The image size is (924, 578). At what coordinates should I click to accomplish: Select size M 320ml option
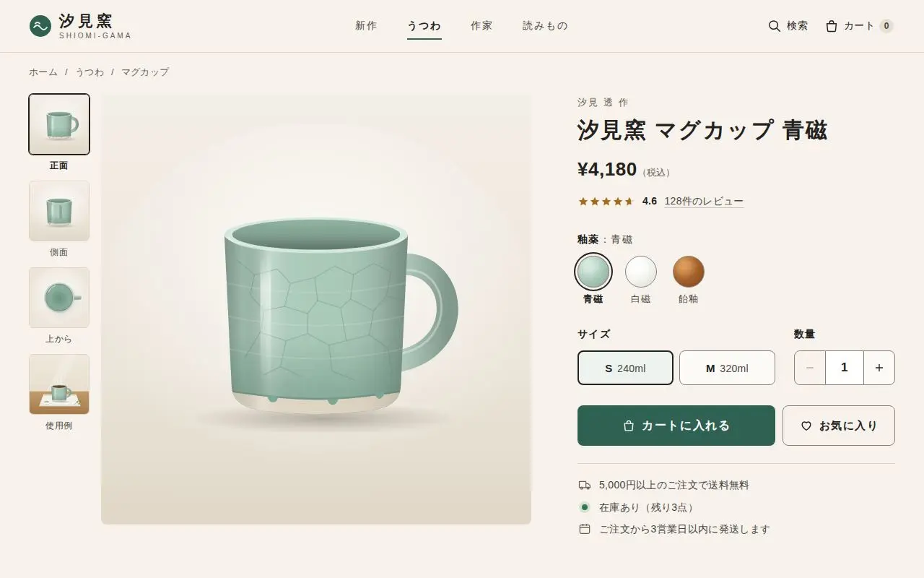(x=727, y=368)
